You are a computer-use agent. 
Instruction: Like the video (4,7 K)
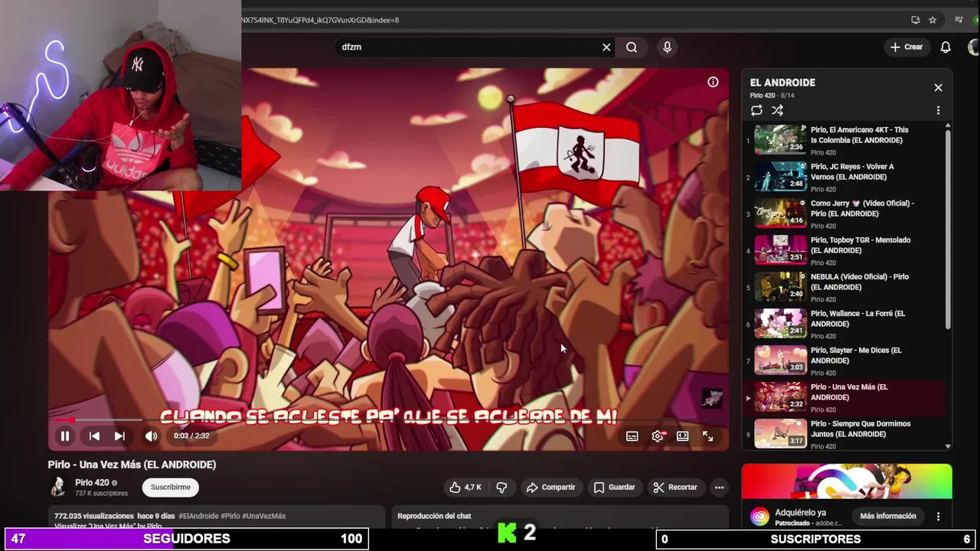[465, 487]
